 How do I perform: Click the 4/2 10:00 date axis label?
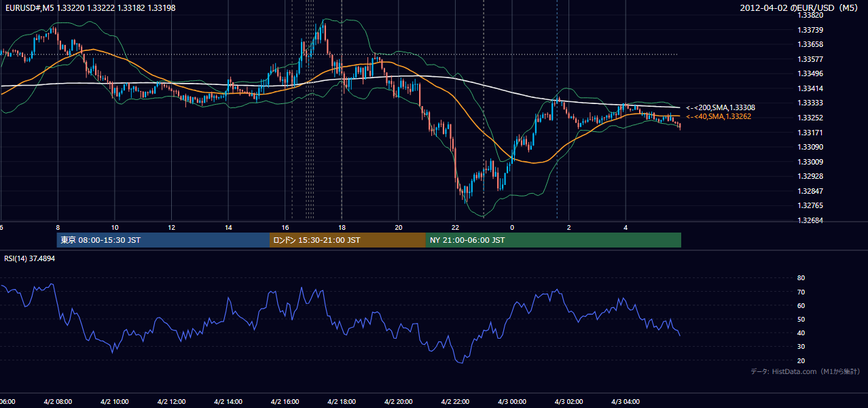(x=114, y=402)
